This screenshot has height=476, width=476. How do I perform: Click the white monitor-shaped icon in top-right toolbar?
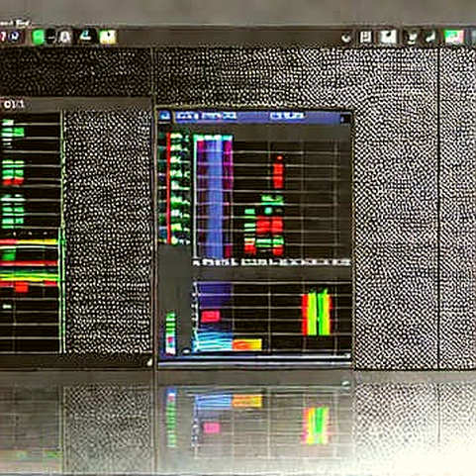tap(388, 37)
